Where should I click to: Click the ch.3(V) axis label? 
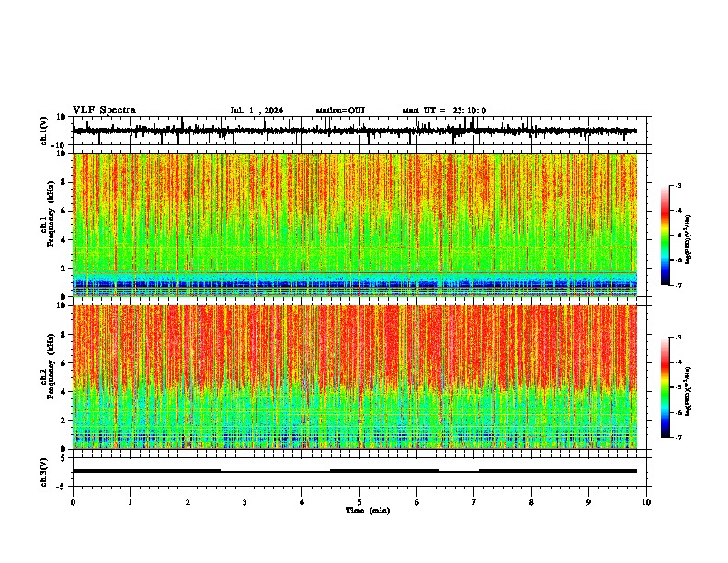[x=44, y=472]
